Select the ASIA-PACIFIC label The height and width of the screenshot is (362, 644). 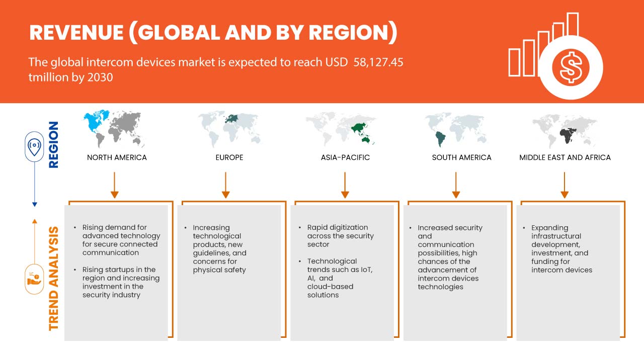[345, 157]
